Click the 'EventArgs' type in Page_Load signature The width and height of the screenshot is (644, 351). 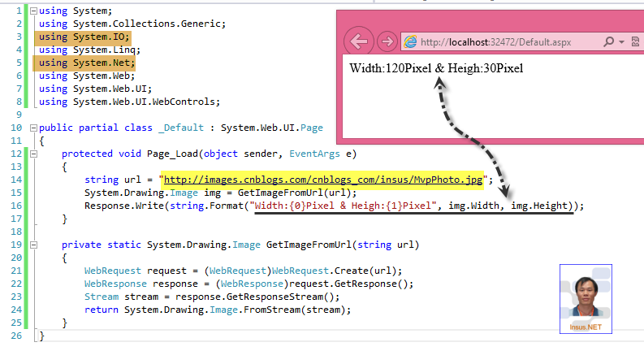coord(314,154)
